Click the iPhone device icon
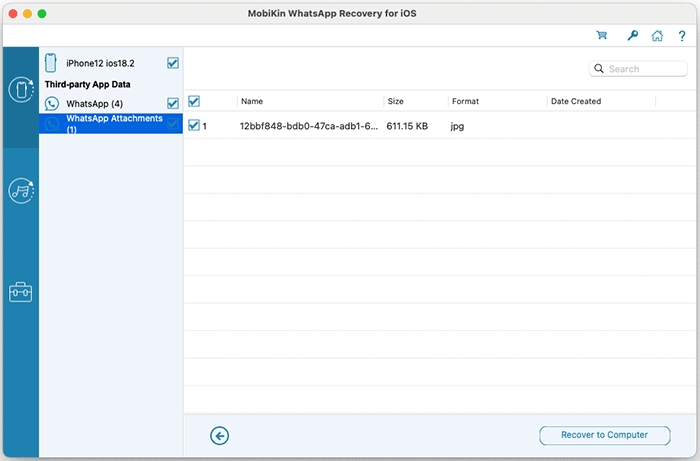This screenshot has width=700, height=461. [x=51, y=63]
